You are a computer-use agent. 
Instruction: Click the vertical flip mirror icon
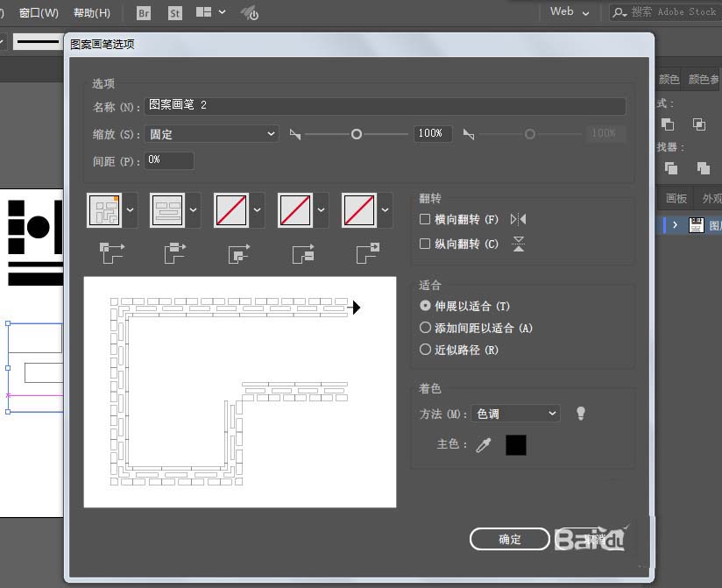(519, 244)
